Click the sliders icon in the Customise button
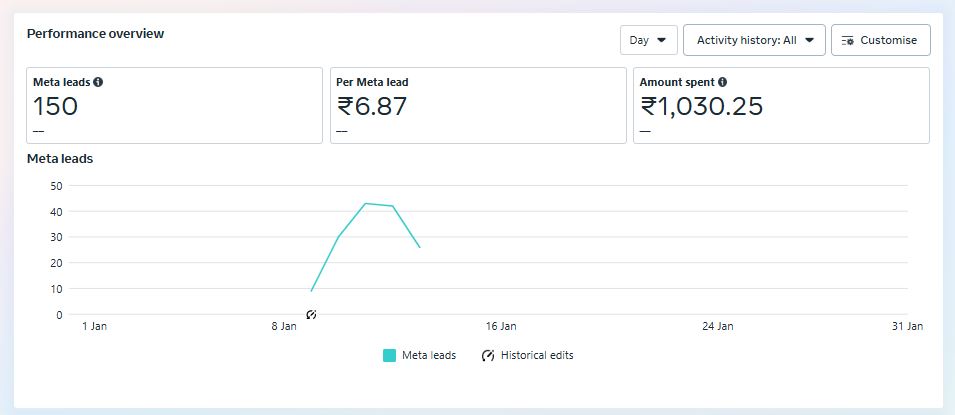The width and height of the screenshot is (955, 415). coord(848,40)
